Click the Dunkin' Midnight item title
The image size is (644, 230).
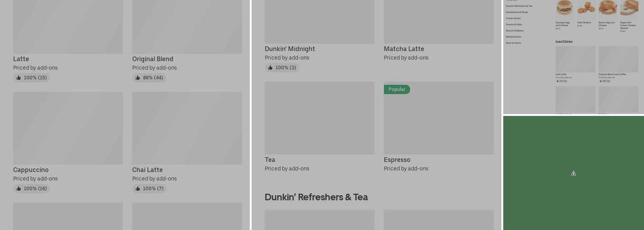tap(290, 49)
